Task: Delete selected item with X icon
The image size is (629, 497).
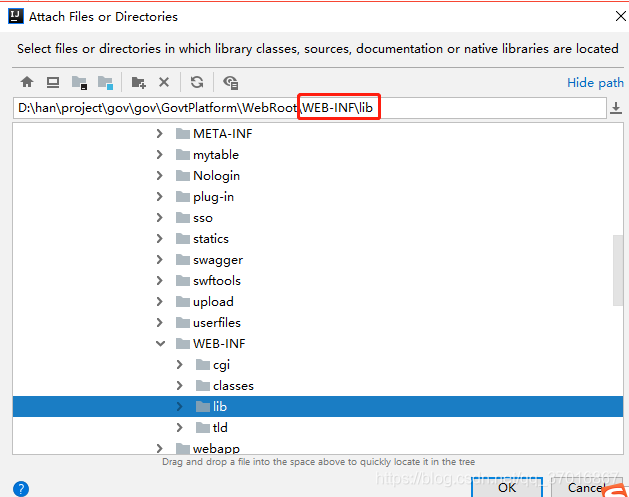Action: (164, 82)
